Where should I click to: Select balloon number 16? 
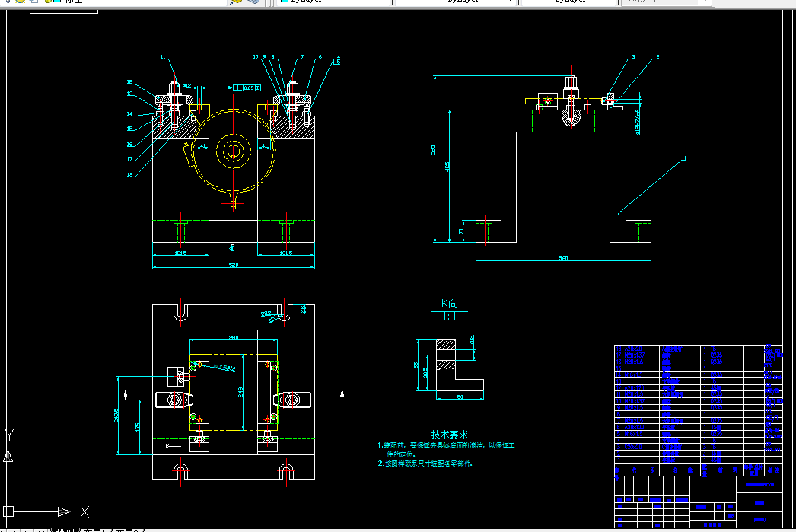tap(129, 144)
